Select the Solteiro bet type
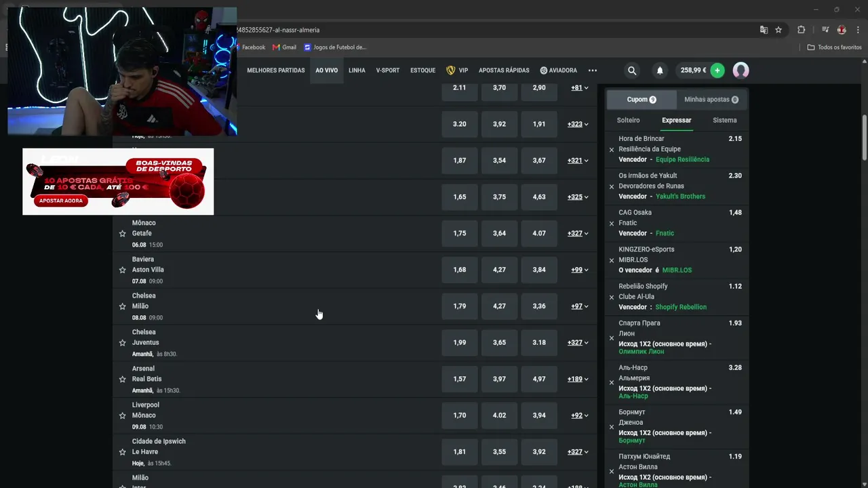The height and width of the screenshot is (488, 868). 628,120
